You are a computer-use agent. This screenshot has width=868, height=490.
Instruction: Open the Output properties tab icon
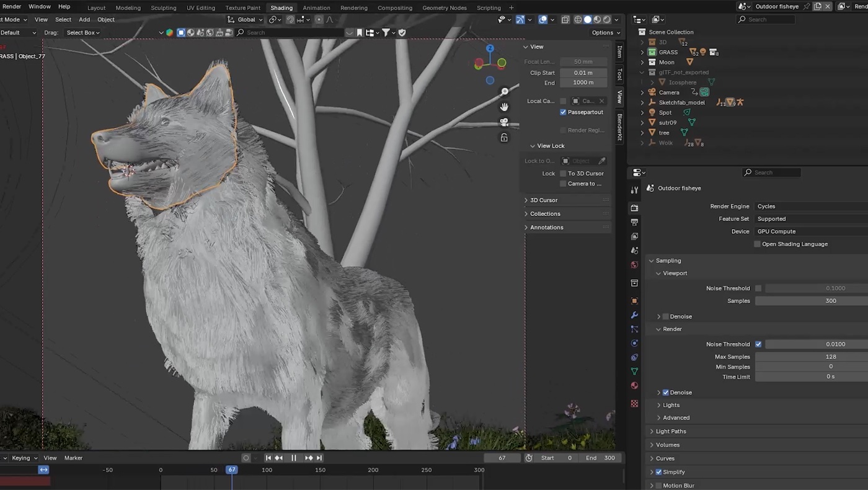point(634,222)
